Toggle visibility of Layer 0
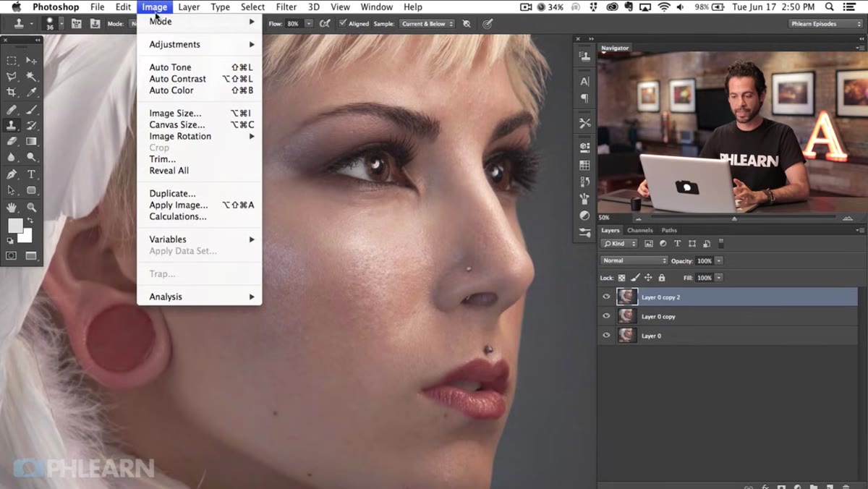The width and height of the screenshot is (868, 489). click(x=606, y=336)
